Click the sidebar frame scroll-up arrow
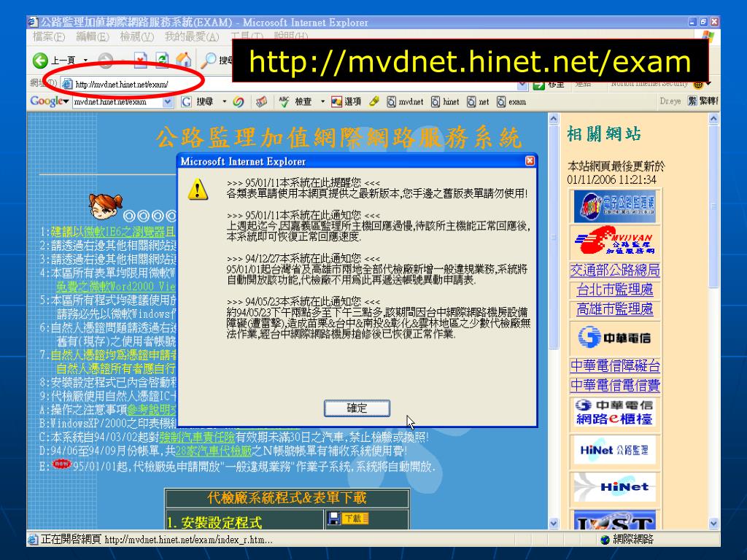Image resolution: width=747 pixels, height=560 pixels. pos(713,118)
